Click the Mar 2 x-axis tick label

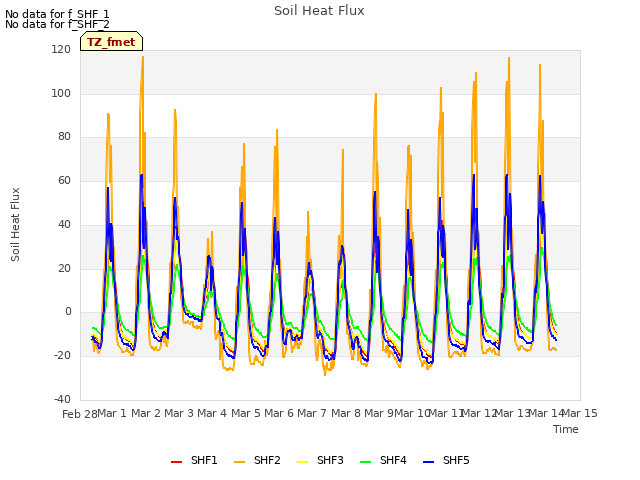point(146,413)
